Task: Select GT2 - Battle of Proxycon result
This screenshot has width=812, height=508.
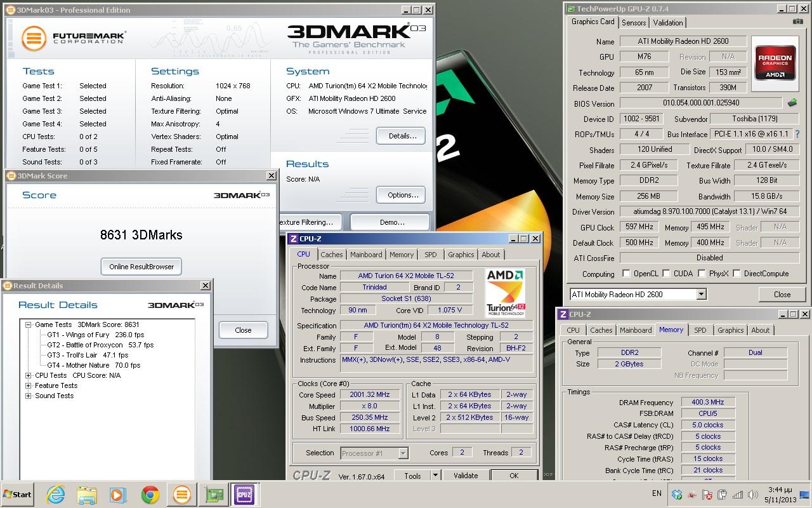Action: pos(100,345)
